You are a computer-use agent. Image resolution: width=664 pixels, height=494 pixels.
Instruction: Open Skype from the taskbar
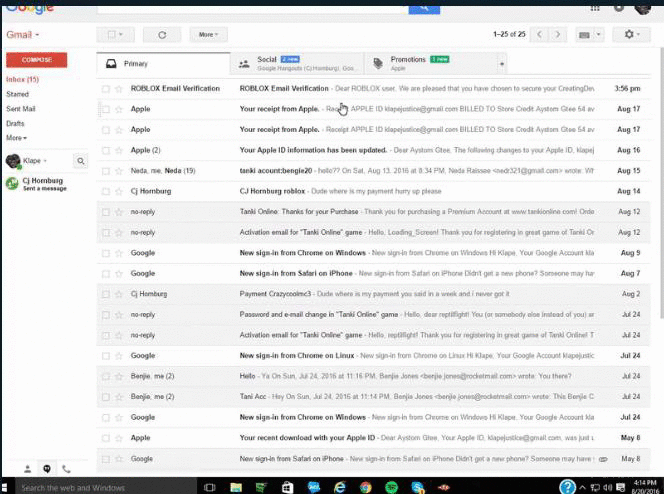coord(418,487)
